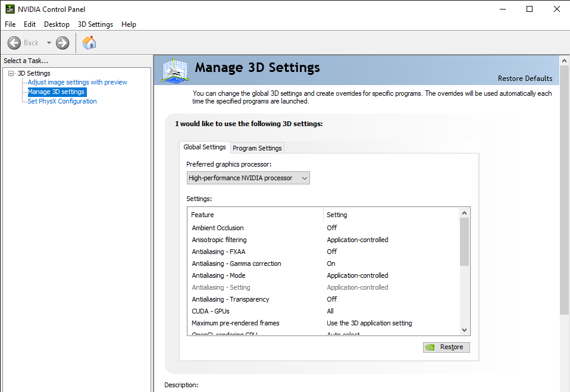Screen dimensions: 570x392
Task: Click the NVIDIA Control Panel title icon
Action: click(10, 9)
